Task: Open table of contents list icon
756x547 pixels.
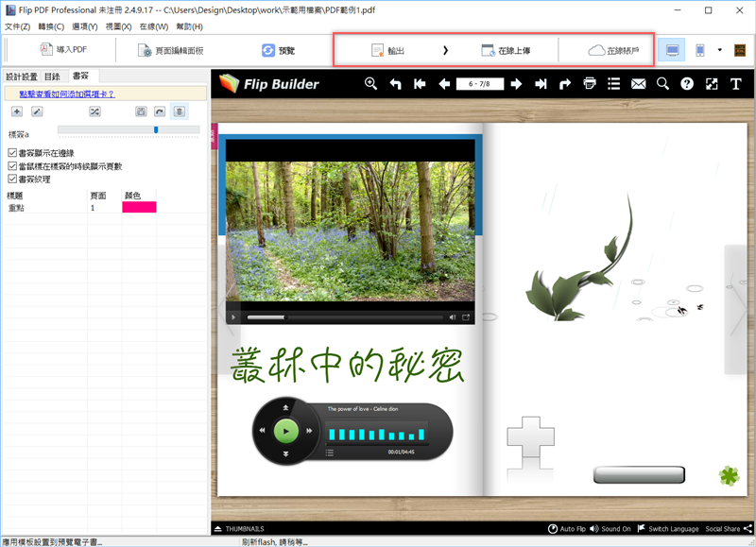Action: [614, 84]
